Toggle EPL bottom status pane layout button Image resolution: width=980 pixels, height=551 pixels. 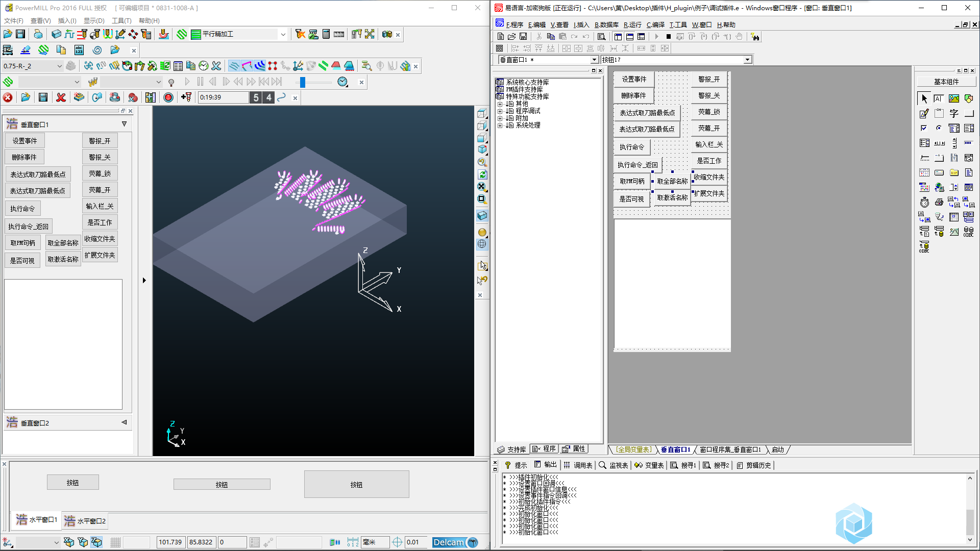630,37
